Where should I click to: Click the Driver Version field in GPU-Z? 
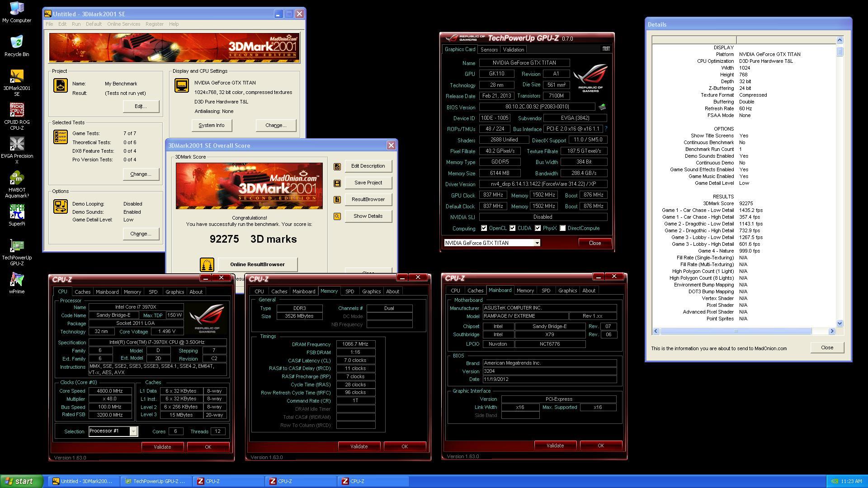tap(543, 184)
